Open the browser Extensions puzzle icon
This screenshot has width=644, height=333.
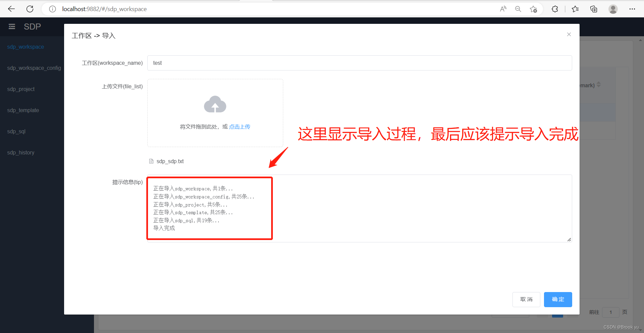(x=554, y=9)
